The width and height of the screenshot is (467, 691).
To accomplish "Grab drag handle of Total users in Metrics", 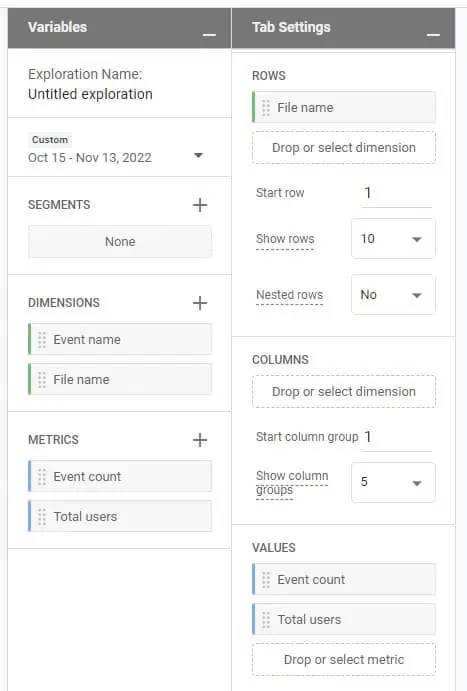I will pos(42,516).
